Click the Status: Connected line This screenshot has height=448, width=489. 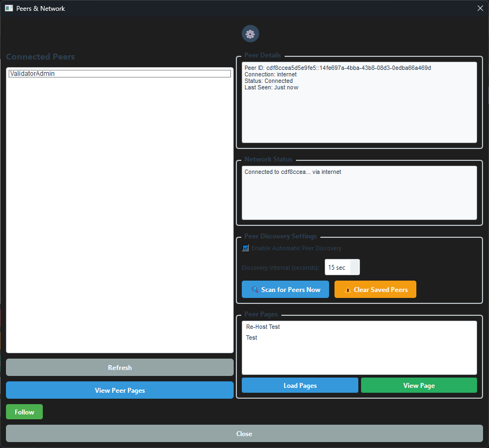click(x=268, y=81)
